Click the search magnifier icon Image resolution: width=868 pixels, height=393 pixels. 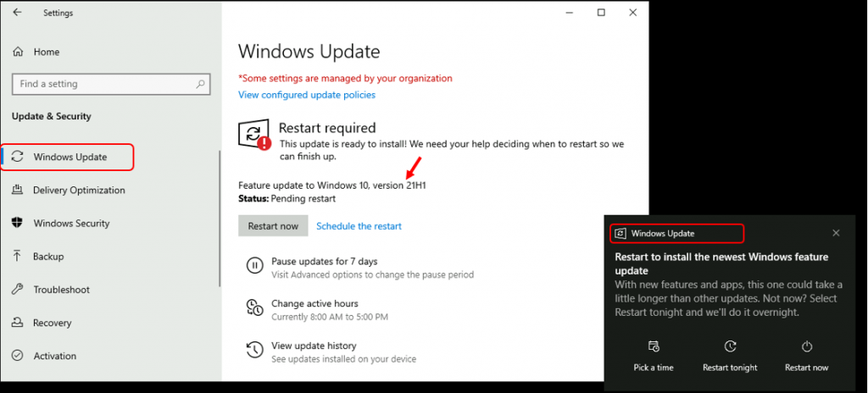tap(200, 84)
